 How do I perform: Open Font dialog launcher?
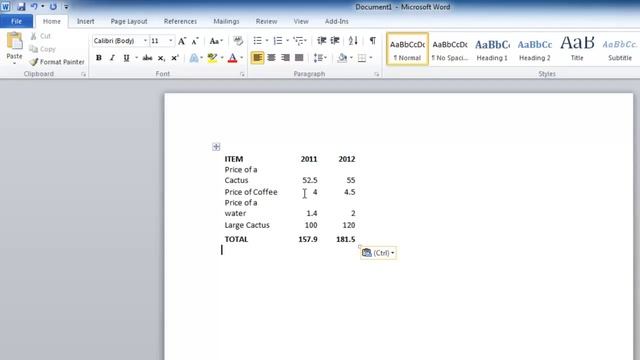click(242, 74)
